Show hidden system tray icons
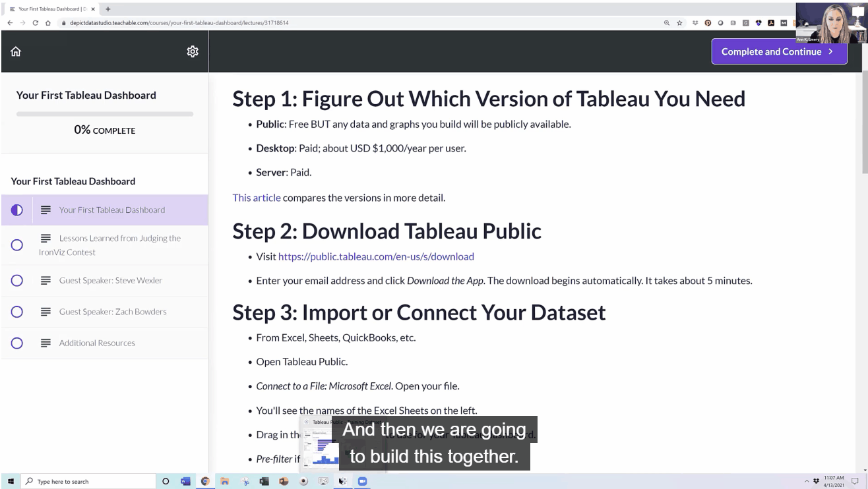The image size is (868, 489). [807, 481]
